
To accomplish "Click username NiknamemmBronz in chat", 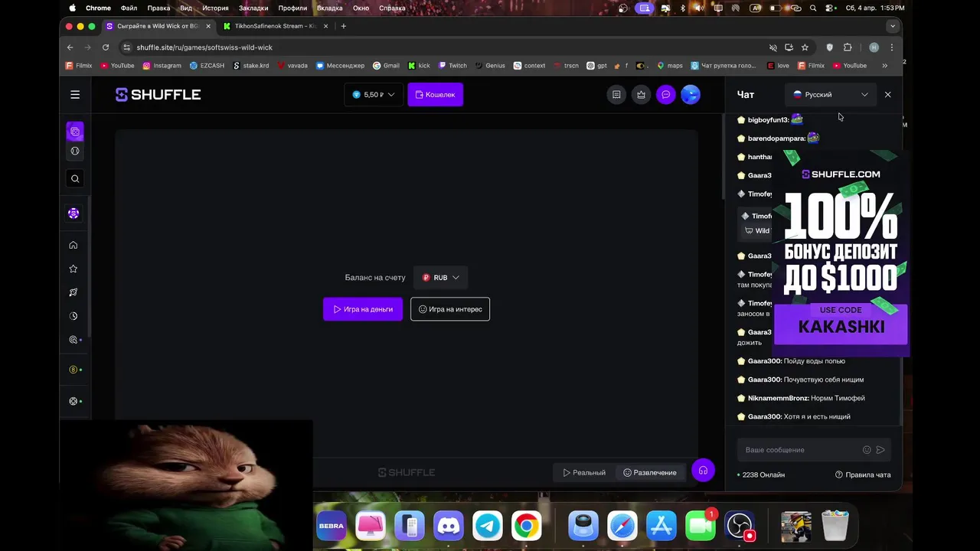I will tap(778, 398).
